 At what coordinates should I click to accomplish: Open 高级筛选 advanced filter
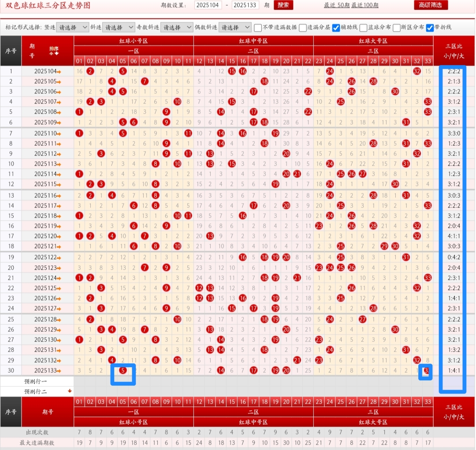(431, 5)
